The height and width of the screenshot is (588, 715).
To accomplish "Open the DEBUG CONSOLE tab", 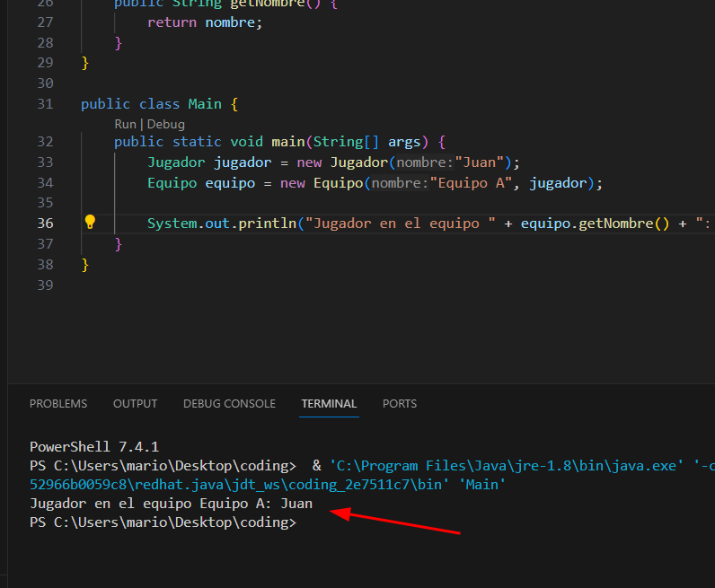I will click(229, 404).
